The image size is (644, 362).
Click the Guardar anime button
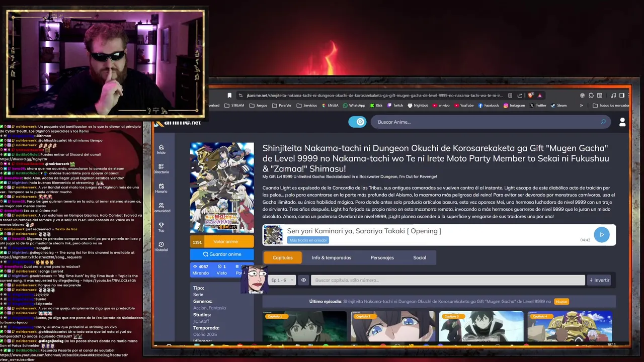(222, 254)
